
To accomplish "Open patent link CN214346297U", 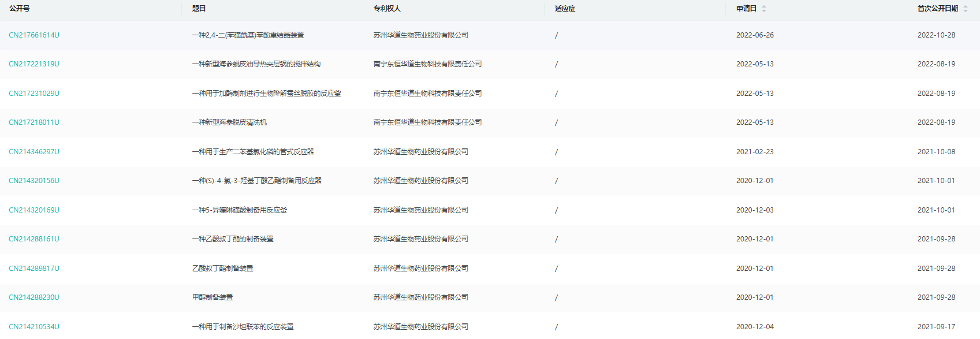I will pos(34,152).
